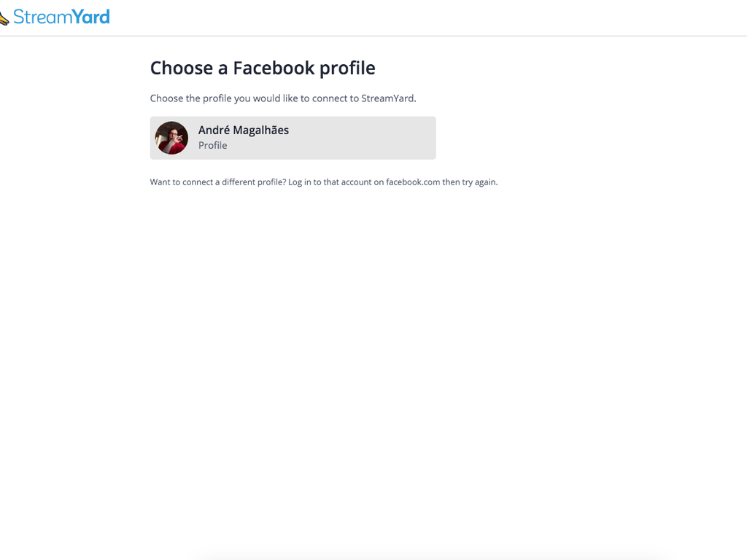This screenshot has width=747, height=560.
Task: Click Want to connect a different profile text
Action: click(217, 182)
